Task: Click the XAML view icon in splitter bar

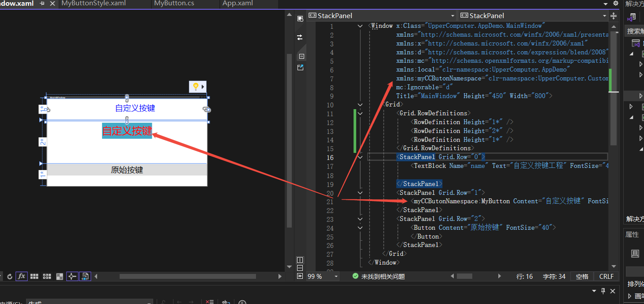Action: [x=302, y=56]
